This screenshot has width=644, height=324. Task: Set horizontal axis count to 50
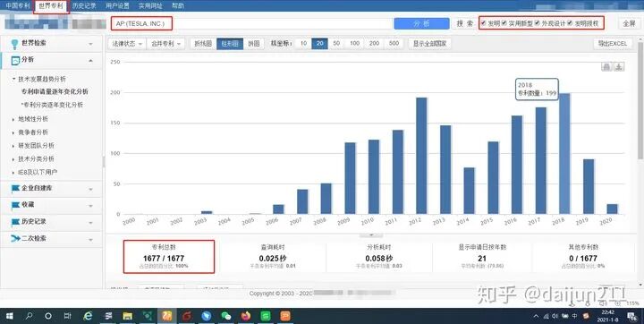coord(336,43)
